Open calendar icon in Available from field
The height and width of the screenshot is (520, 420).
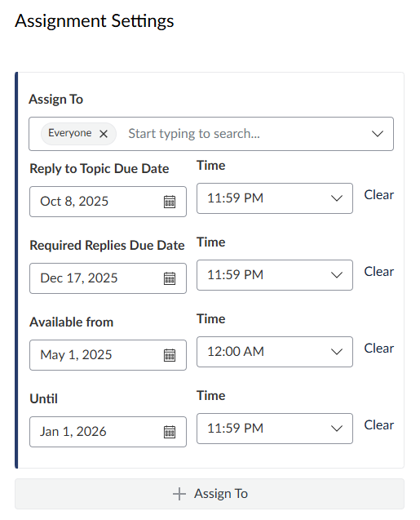click(x=170, y=355)
